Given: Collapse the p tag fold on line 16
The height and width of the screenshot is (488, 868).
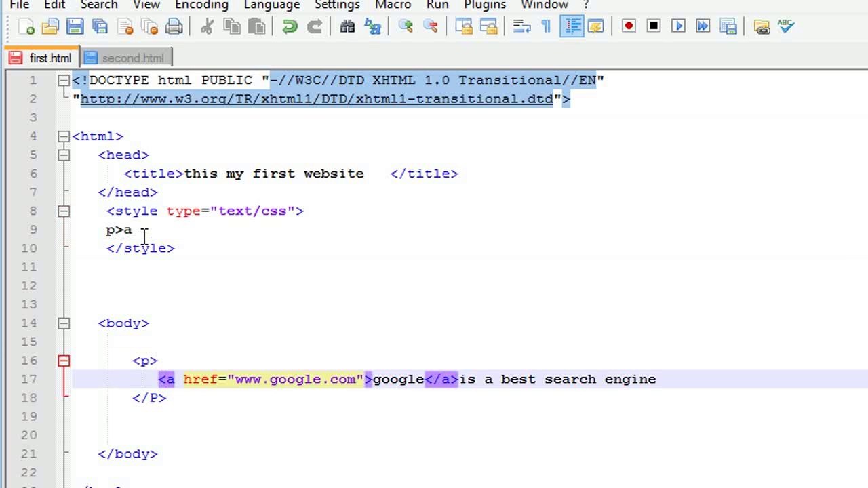Looking at the screenshot, I should [x=63, y=361].
